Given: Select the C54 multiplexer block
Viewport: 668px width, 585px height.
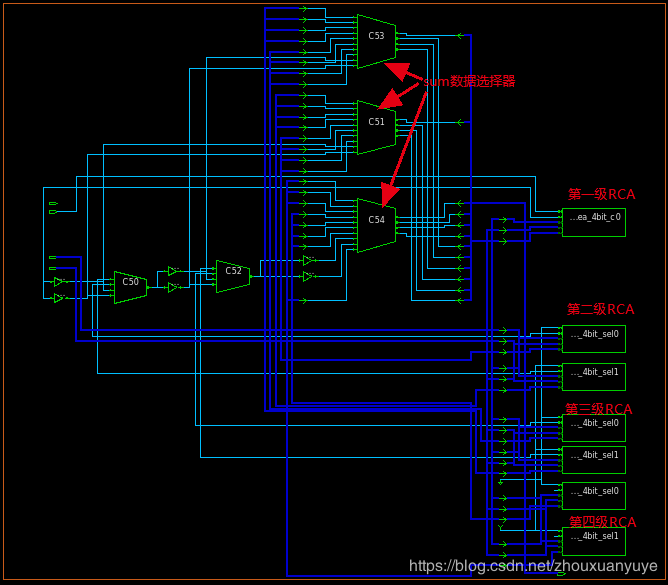Looking at the screenshot, I should 377,225.
